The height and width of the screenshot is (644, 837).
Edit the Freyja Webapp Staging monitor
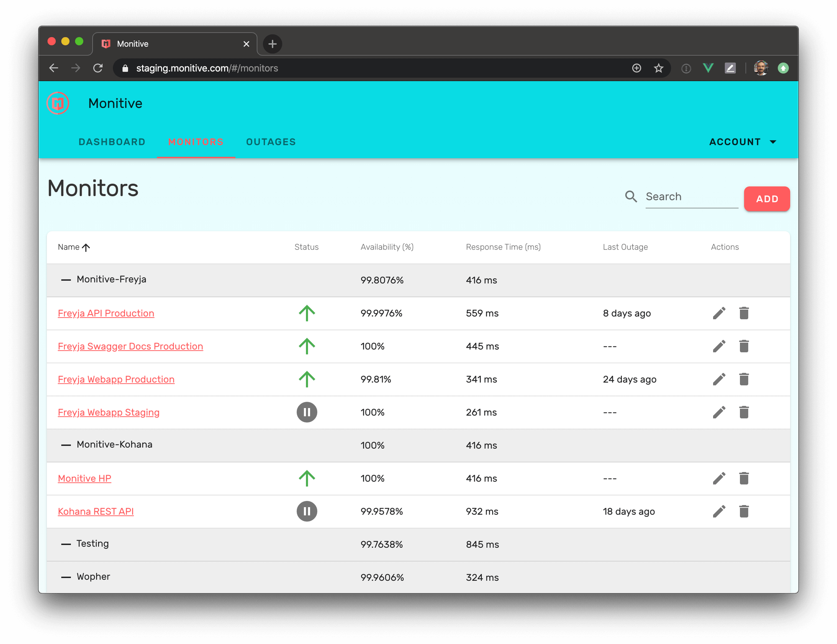pos(719,412)
